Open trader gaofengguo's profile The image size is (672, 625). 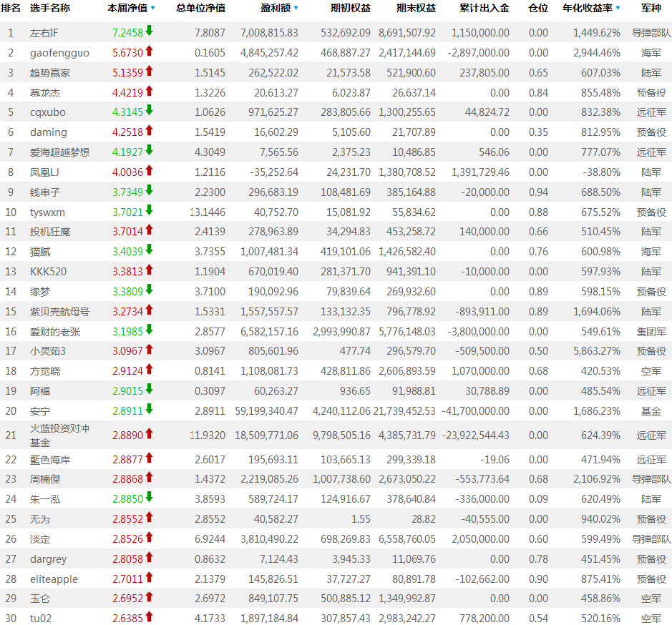[x=59, y=53]
